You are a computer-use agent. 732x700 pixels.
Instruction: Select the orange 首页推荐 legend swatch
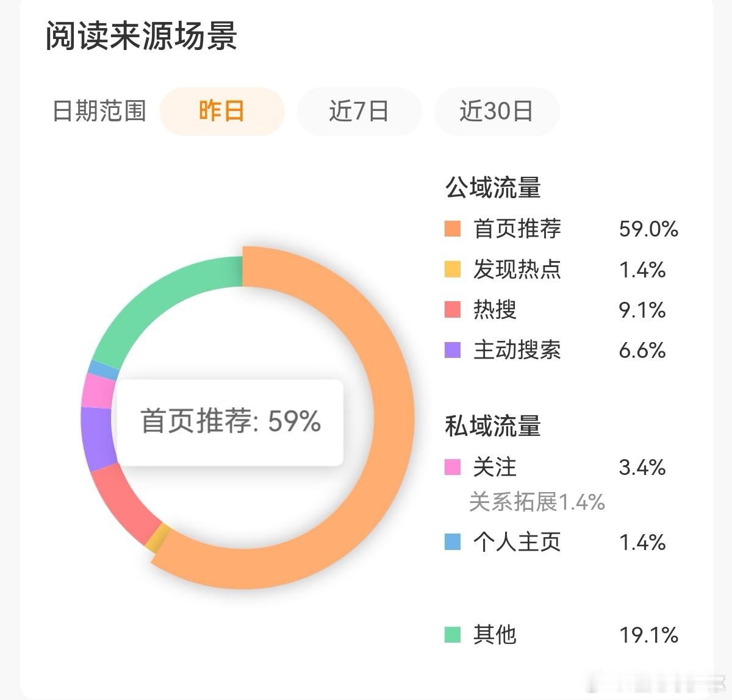pyautogui.click(x=451, y=230)
